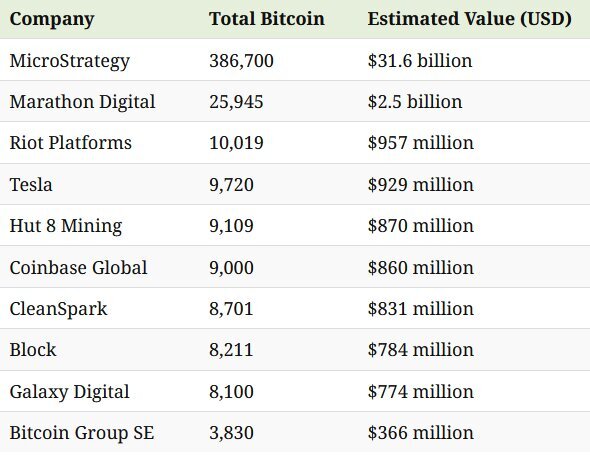This screenshot has height=456, width=590.
Task: Select the 25,945 bitcoin cell
Action: coord(236,102)
